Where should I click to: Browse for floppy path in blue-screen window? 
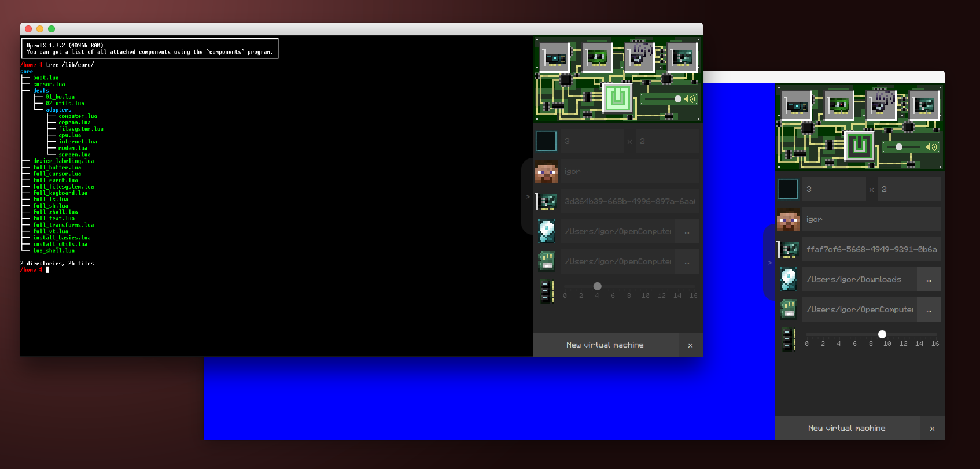click(929, 309)
